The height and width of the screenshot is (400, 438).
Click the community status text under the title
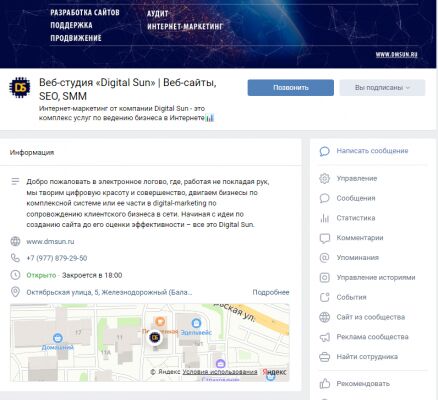[126, 113]
